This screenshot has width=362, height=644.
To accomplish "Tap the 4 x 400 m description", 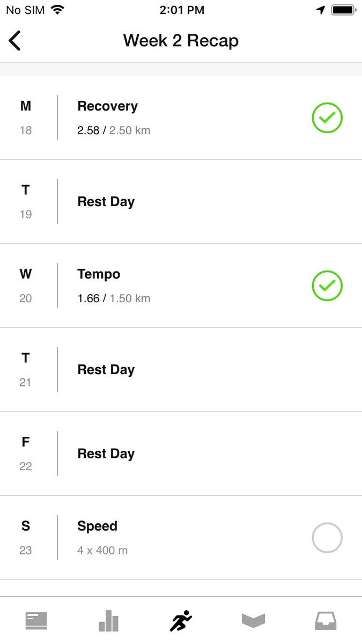I will pyautogui.click(x=102, y=551).
